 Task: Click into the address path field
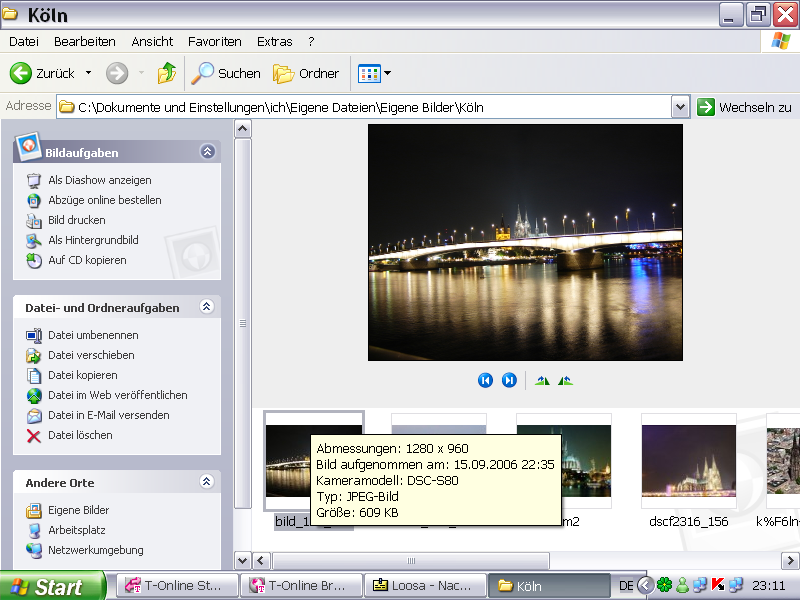pyautogui.click(x=363, y=107)
